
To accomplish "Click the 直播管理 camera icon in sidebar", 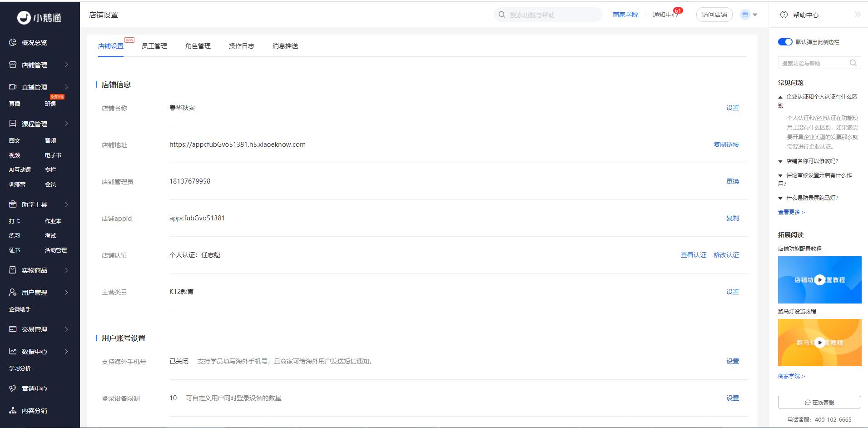I will point(13,87).
